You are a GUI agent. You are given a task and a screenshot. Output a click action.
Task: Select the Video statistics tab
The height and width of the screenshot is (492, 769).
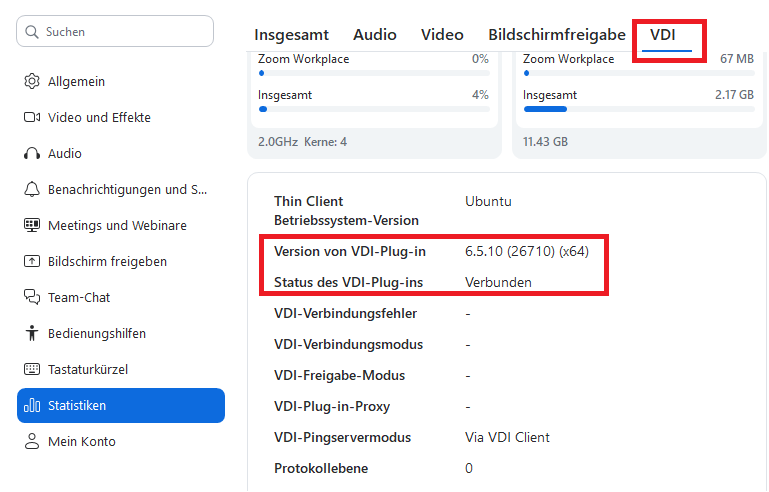(442, 34)
